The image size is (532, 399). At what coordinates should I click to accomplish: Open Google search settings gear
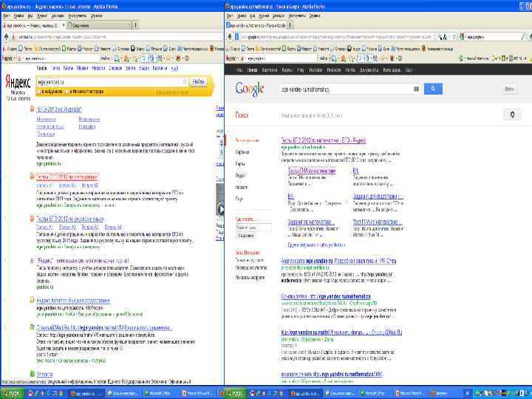[512, 115]
